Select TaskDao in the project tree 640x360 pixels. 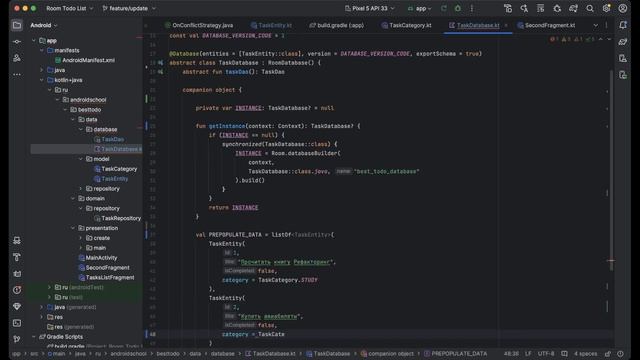(109, 139)
